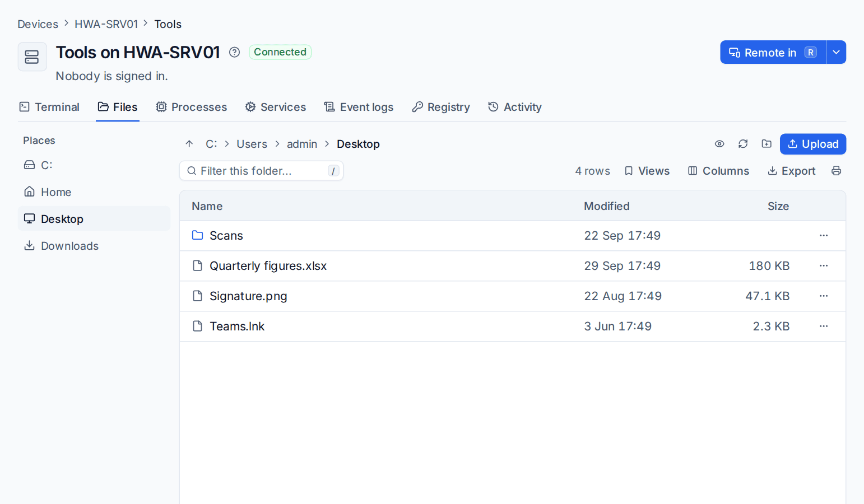This screenshot has width=864, height=504.
Task: Jump to Users in the path bar
Action: (252, 144)
